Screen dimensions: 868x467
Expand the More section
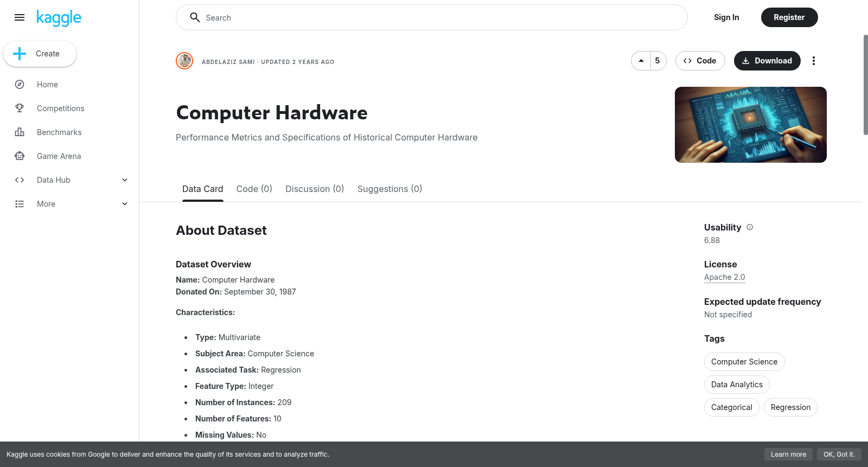[125, 204]
